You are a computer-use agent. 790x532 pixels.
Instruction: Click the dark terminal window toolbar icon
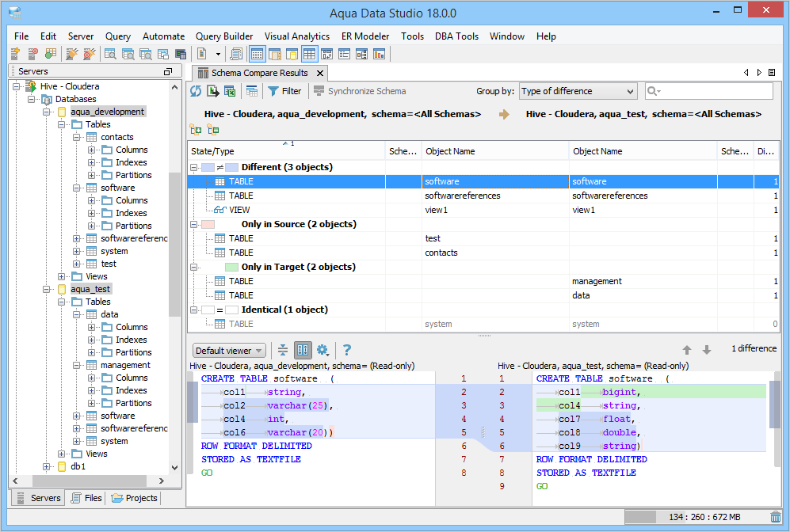coord(181,54)
